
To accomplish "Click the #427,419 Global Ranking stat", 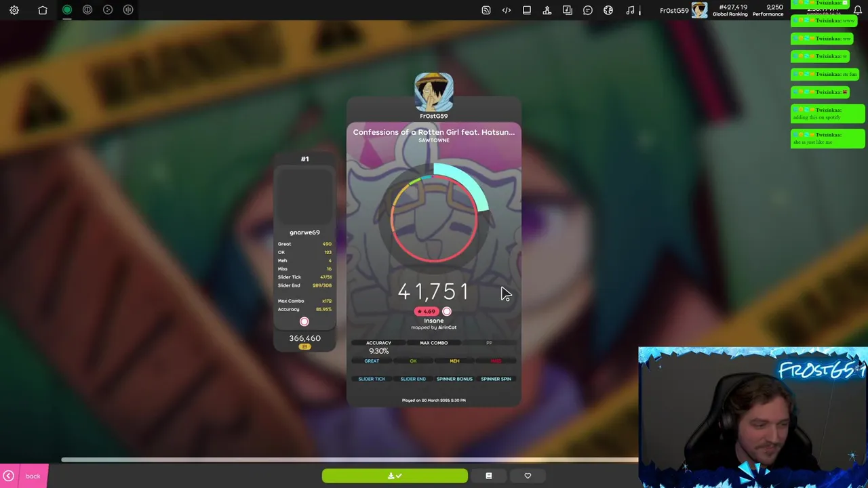I will click(730, 10).
